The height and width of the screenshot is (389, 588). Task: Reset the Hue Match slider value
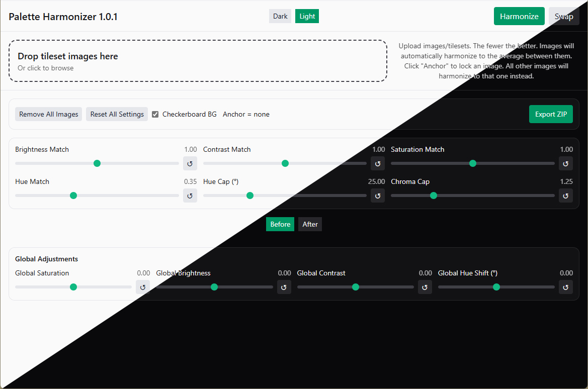click(x=190, y=196)
